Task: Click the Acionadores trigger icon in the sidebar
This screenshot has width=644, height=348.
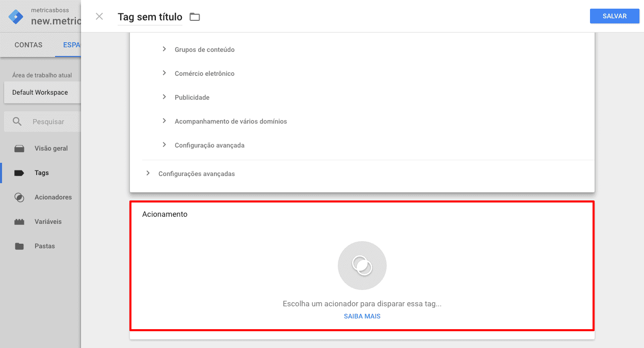Action: [19, 197]
